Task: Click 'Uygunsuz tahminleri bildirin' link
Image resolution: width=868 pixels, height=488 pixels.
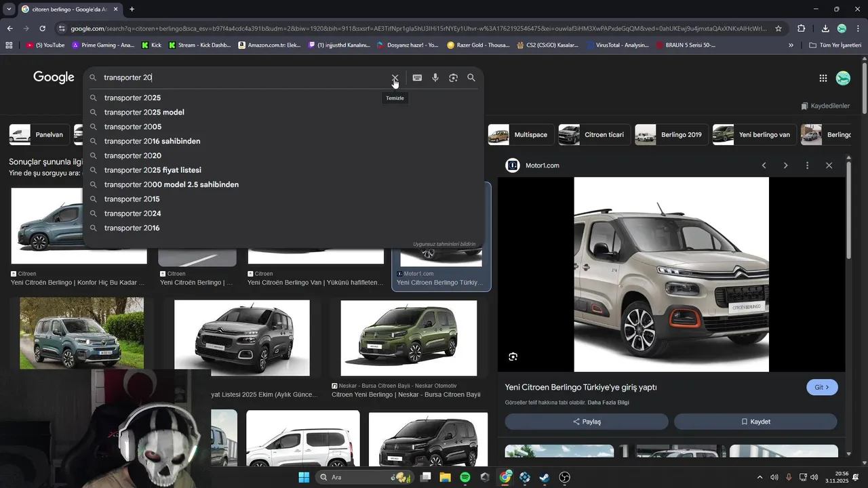Action: click(444, 244)
